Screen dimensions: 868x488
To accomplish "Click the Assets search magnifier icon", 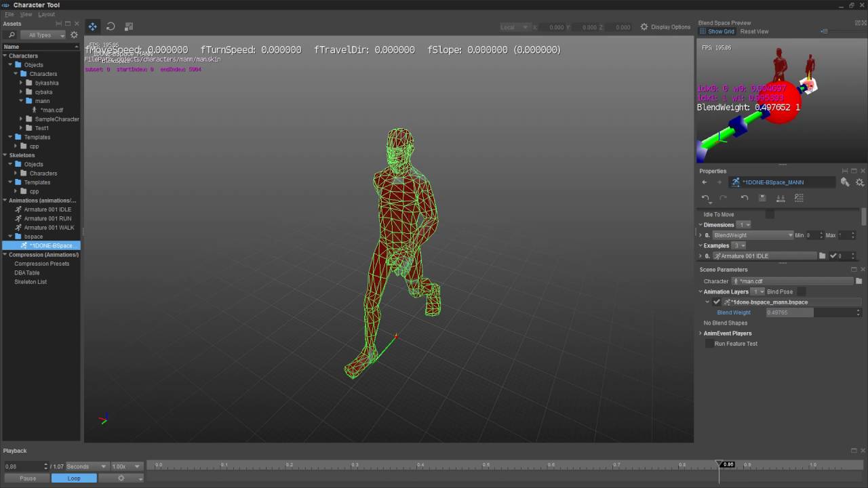I will click(12, 35).
